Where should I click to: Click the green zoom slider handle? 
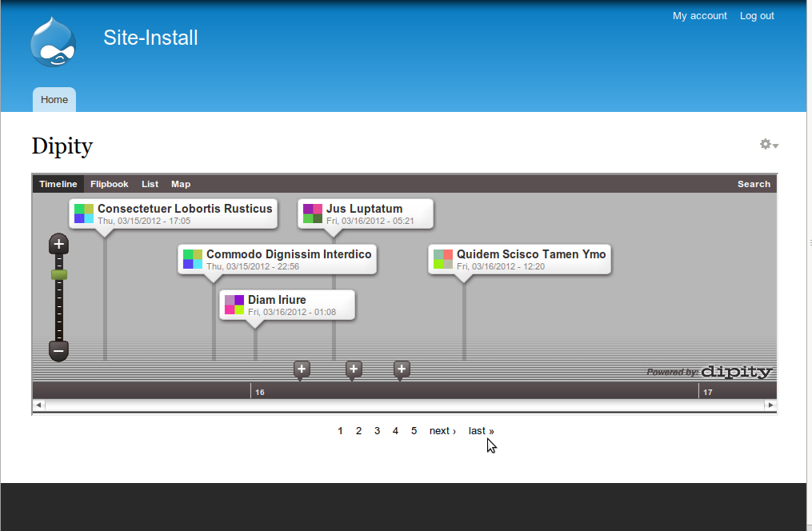point(59,275)
